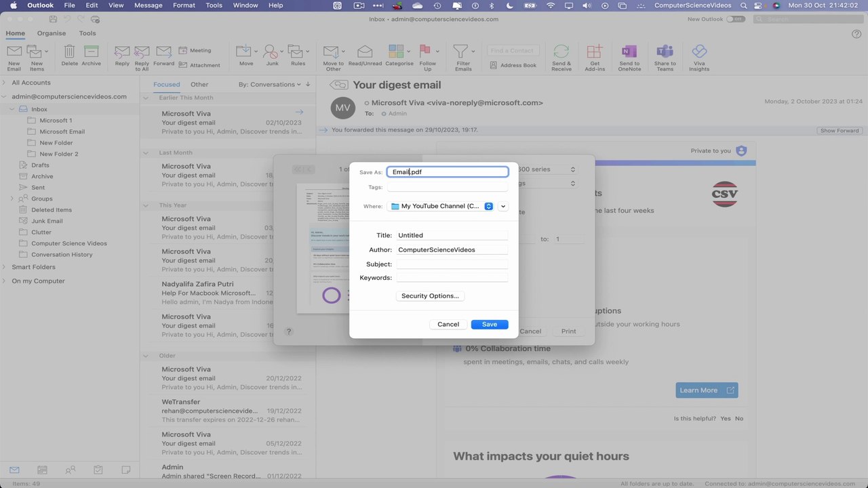The width and height of the screenshot is (868, 488).
Task: Click the Move toolbar icon
Action: coord(244,52)
